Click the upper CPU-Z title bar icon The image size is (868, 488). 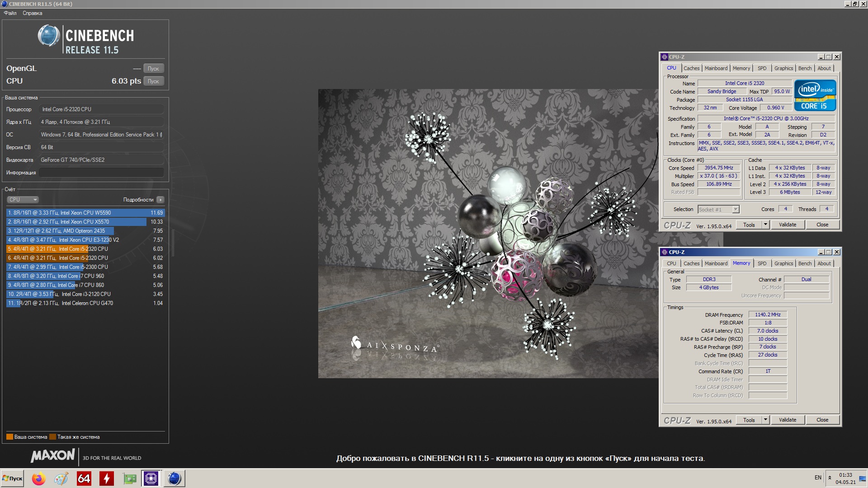(x=665, y=57)
